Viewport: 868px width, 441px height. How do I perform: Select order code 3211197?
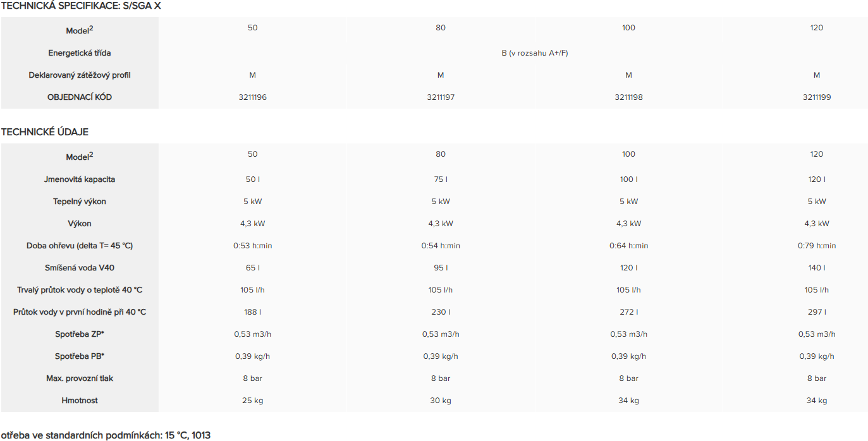[x=441, y=97]
